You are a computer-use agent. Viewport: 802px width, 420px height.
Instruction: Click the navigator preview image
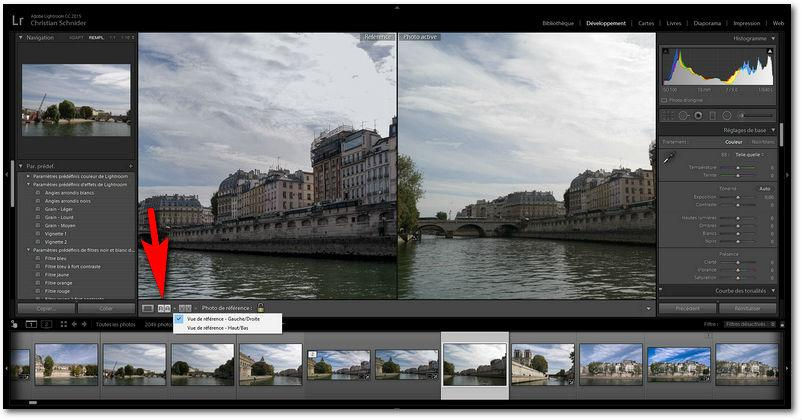[x=76, y=100]
